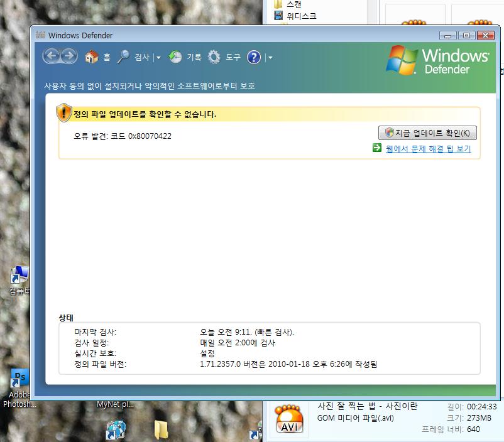Select scan schedule value 매일 오전 2:00에 검사

(x=238, y=343)
